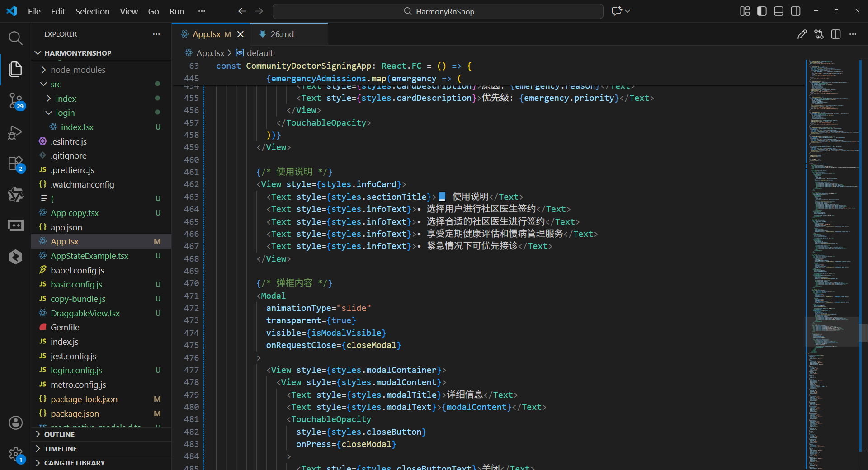Expand the node_modules folder
The image size is (868, 470).
pyautogui.click(x=44, y=70)
